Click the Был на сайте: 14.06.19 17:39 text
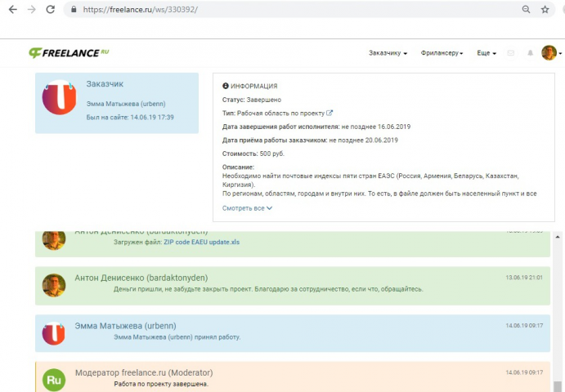565x392 pixels. [130, 118]
